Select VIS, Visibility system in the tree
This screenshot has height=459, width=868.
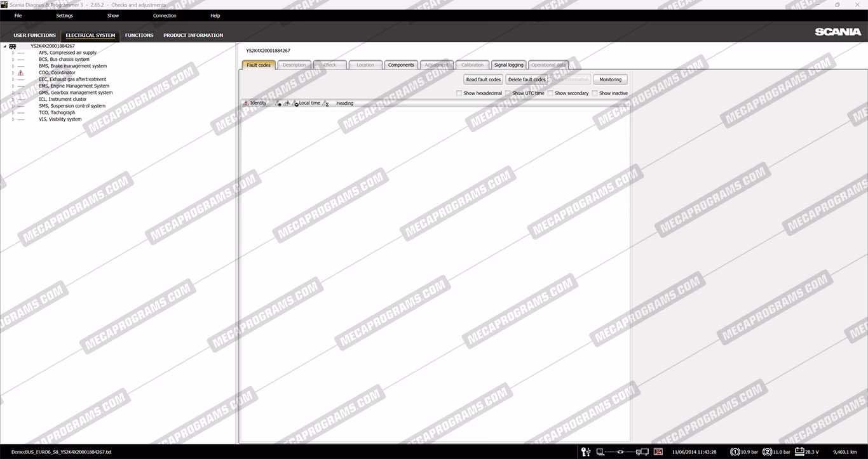(x=60, y=119)
